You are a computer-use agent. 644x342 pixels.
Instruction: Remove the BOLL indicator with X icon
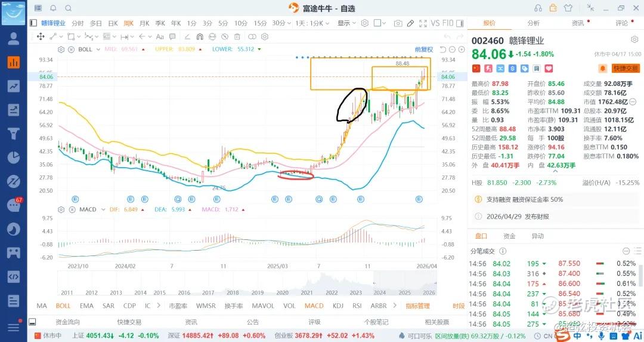pyautogui.click(x=71, y=50)
